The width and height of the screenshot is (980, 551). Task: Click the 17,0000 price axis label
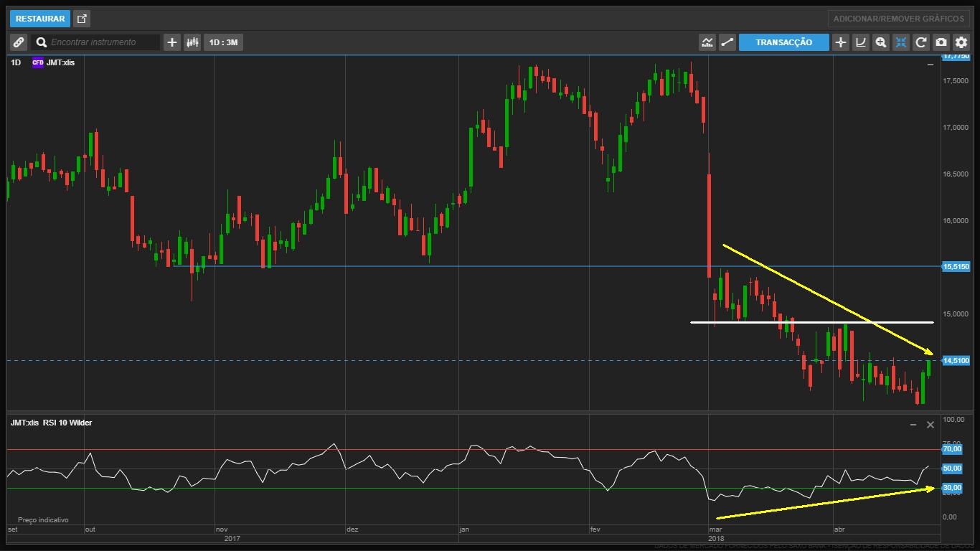(x=957, y=127)
